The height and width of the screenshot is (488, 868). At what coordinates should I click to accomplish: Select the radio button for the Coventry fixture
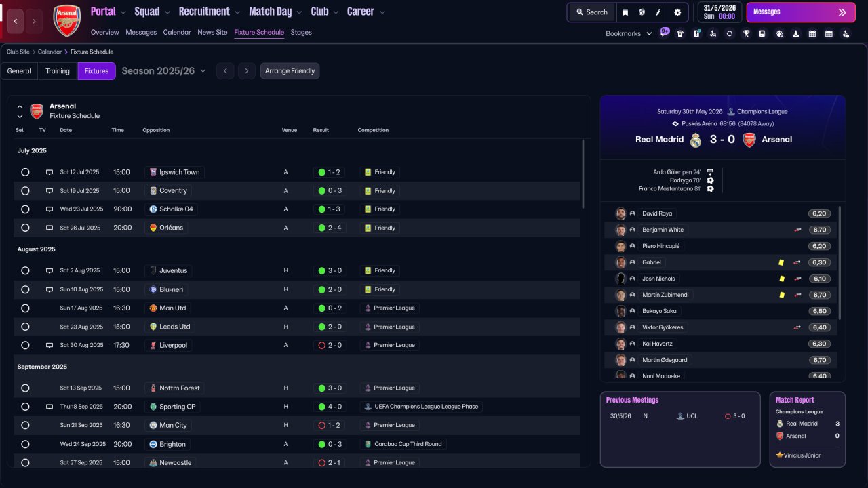coord(25,191)
